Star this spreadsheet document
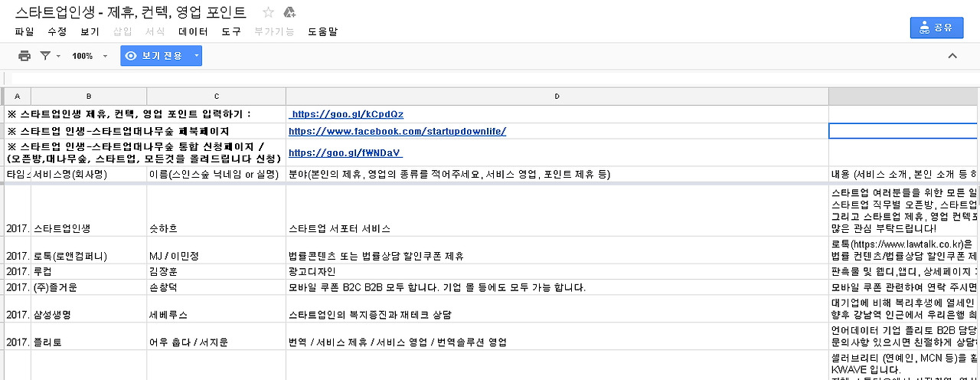The image size is (980, 380). click(268, 12)
